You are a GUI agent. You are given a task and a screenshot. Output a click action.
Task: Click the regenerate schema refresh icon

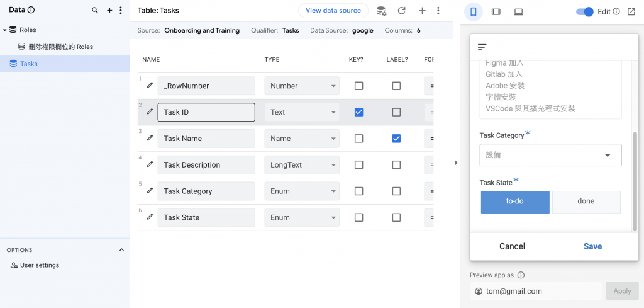(402, 11)
